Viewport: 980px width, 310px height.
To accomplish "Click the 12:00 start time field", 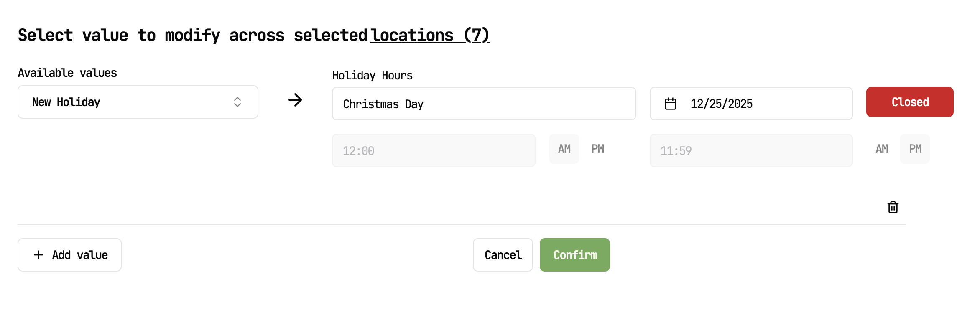I will pyautogui.click(x=434, y=150).
